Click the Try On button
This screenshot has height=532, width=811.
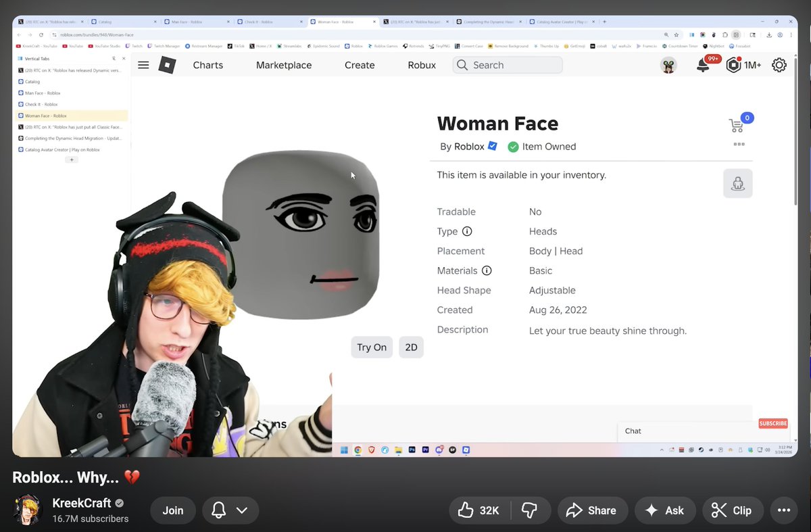point(372,347)
